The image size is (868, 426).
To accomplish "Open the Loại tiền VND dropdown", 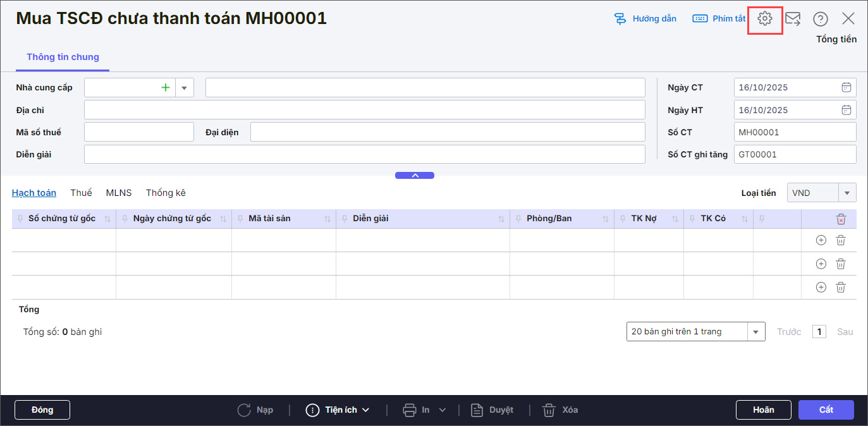I will coord(847,193).
